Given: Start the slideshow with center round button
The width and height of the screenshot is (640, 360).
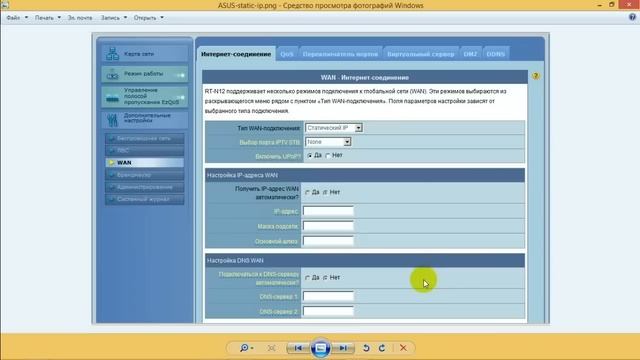Looking at the screenshot, I should 320,348.
